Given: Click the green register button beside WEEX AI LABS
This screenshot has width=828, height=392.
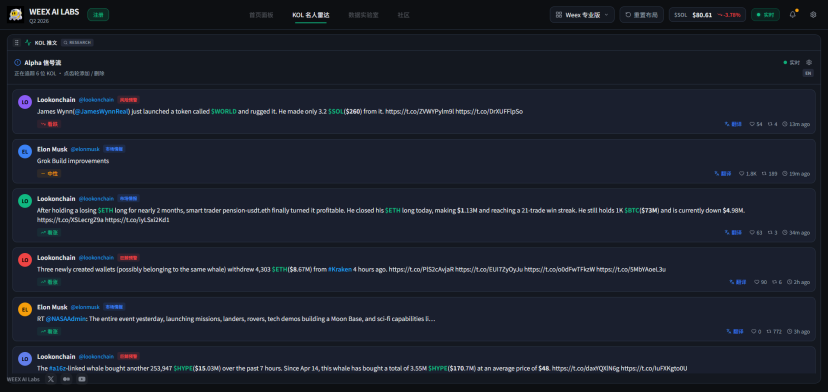Looking at the screenshot, I should point(98,15).
